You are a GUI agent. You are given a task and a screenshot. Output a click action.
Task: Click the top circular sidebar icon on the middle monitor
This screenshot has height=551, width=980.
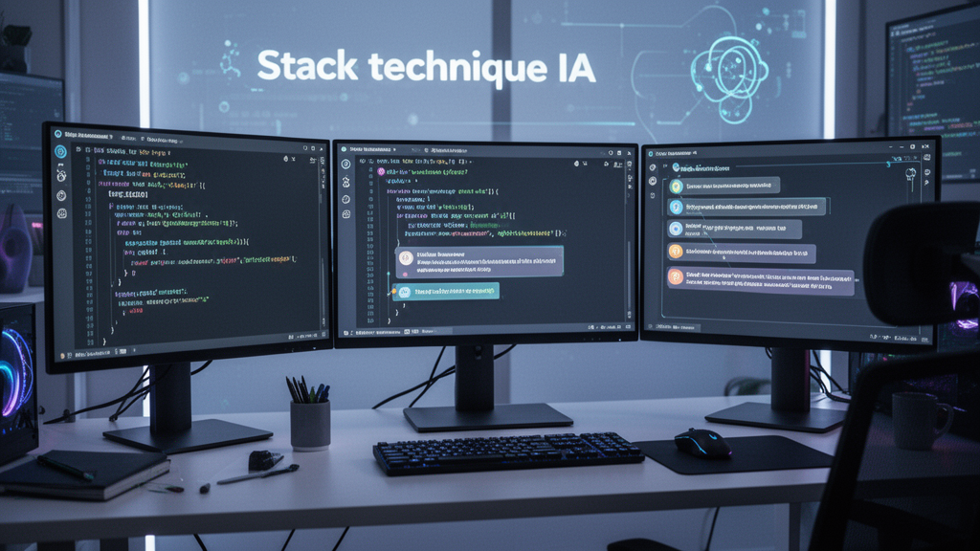(x=345, y=165)
